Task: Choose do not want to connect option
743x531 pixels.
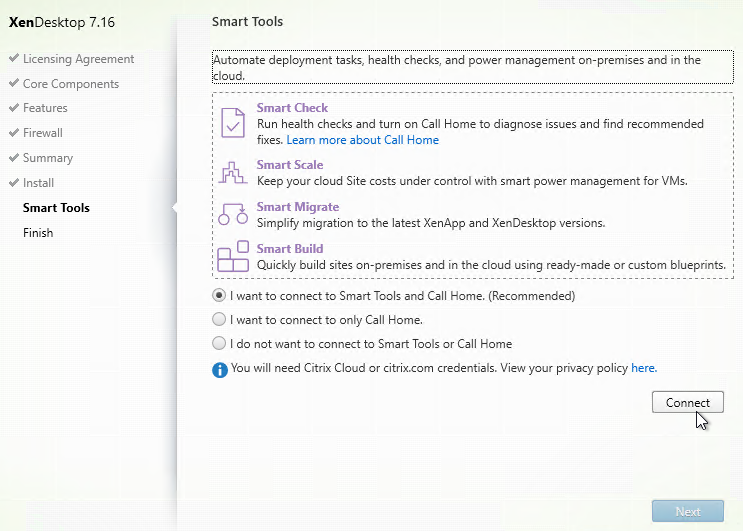Action: click(219, 343)
